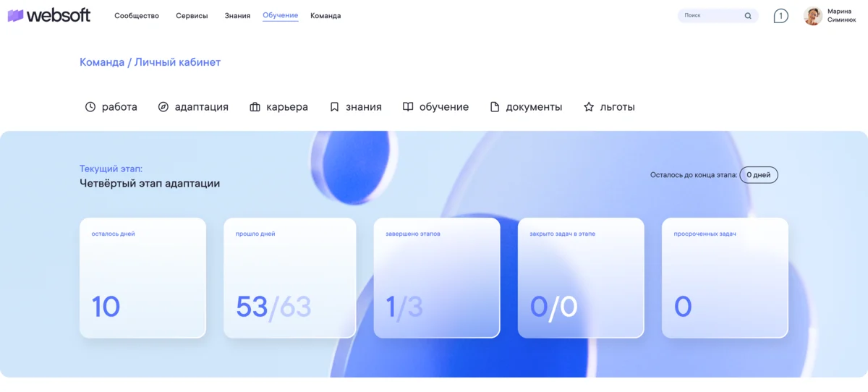This screenshot has height=392, width=868.
Task: Open breadcrumb Команда / Личный кабинет
Action: tap(150, 62)
